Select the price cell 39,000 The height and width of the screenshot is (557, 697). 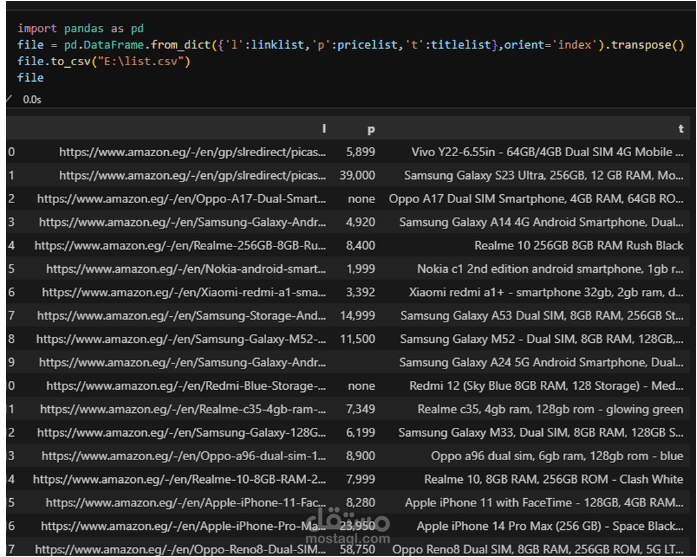tap(357, 175)
